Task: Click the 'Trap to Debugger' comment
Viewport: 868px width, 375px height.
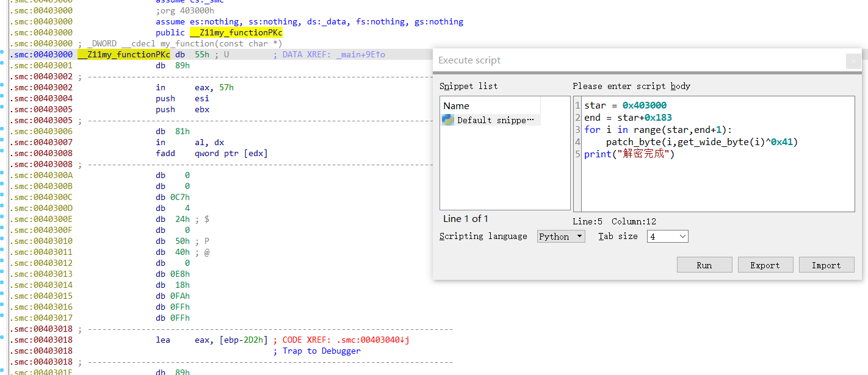Action: click(322, 351)
